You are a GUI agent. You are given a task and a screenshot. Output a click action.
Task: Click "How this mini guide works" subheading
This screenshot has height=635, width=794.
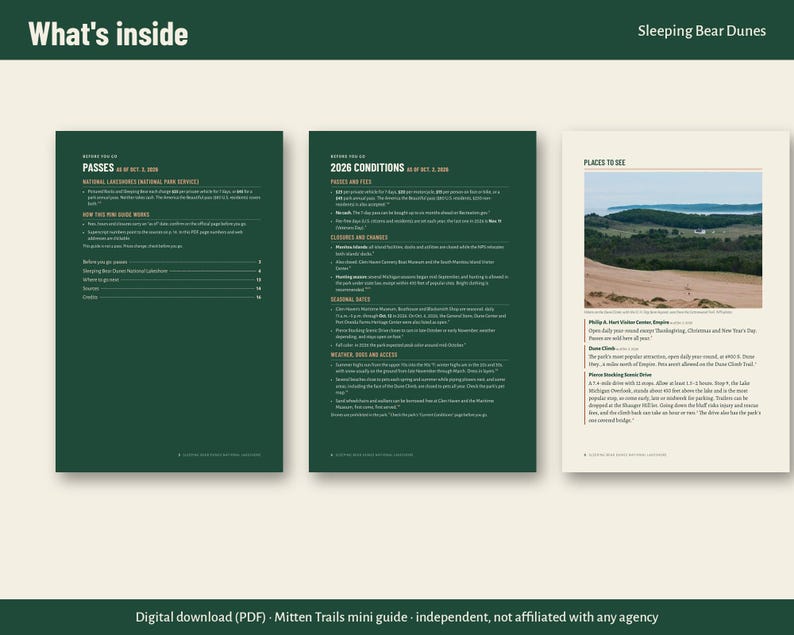coord(116,215)
